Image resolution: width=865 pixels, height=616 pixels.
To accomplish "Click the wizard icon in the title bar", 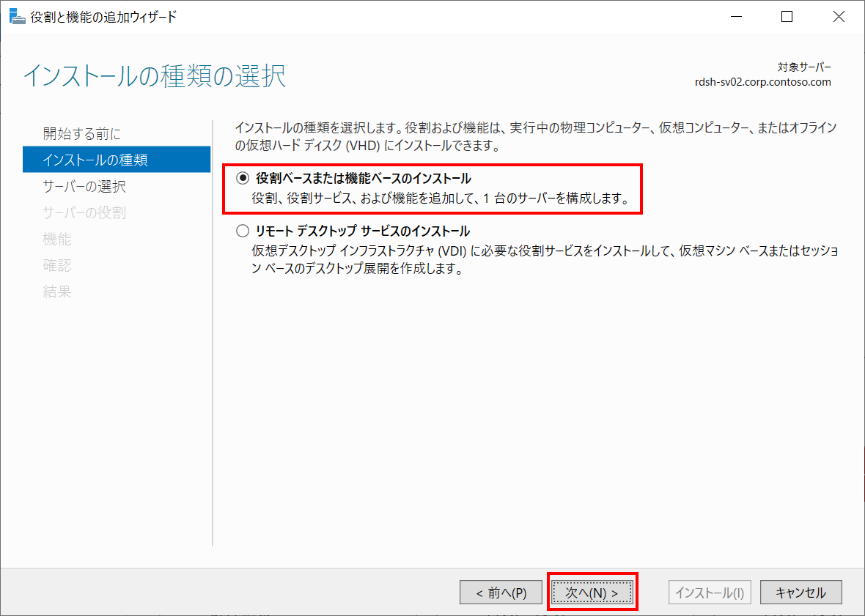I will (17, 15).
